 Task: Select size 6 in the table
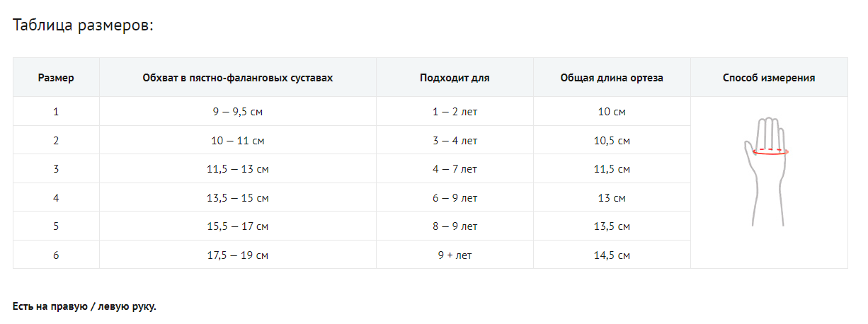(56, 255)
